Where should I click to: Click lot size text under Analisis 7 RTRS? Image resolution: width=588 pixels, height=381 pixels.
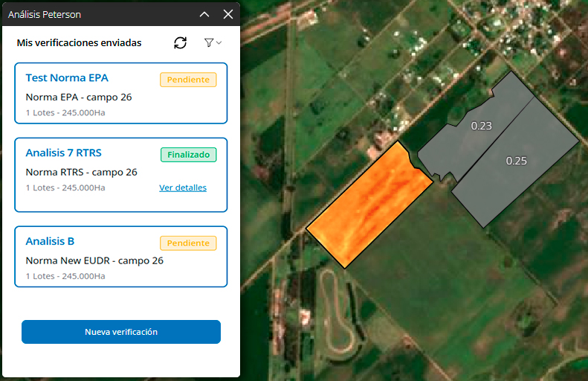coord(65,188)
